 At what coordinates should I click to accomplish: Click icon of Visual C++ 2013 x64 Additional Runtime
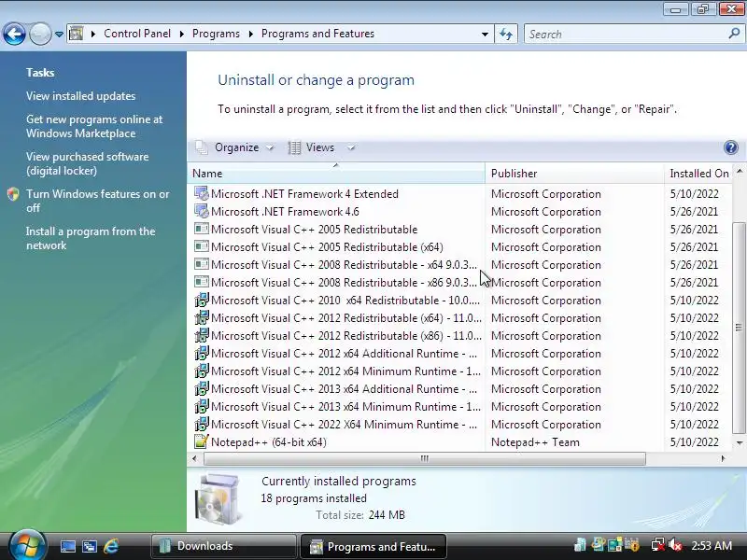[202, 388]
